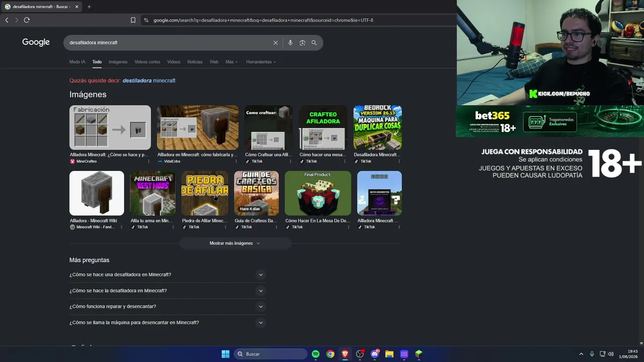644x362 pixels.
Task: Open the 'Crafteo Afiladora' thumbnail
Action: pyautogui.click(x=323, y=127)
